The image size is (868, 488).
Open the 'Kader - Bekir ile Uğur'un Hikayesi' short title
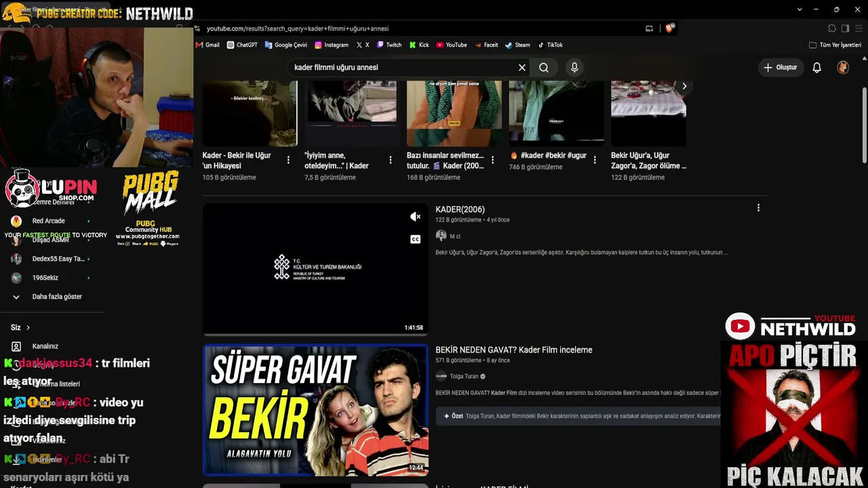coord(237,161)
